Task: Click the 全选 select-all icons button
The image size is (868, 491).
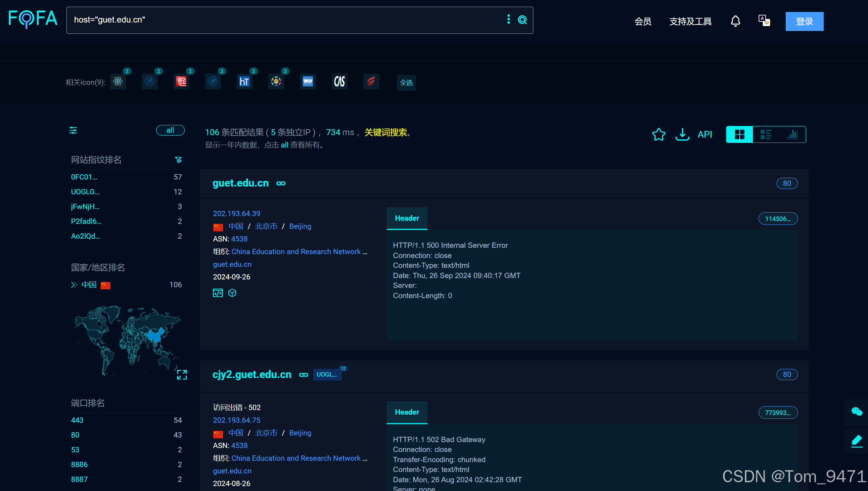Action: tap(406, 82)
